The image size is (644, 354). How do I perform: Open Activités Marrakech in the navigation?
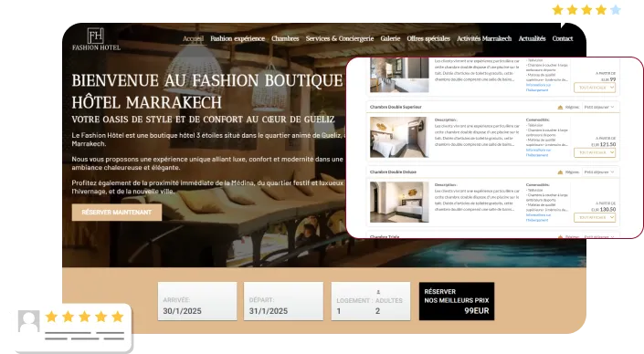coord(484,38)
